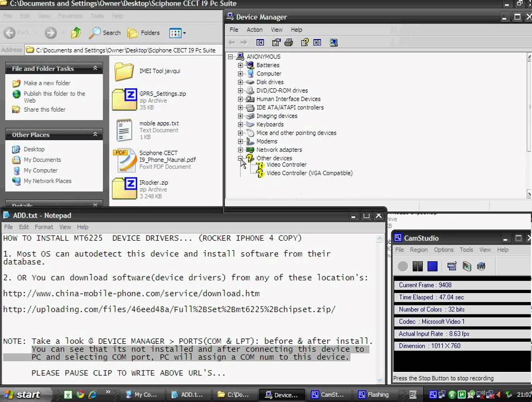
Task: Click Publish this folder to the Web
Action: click(x=54, y=97)
